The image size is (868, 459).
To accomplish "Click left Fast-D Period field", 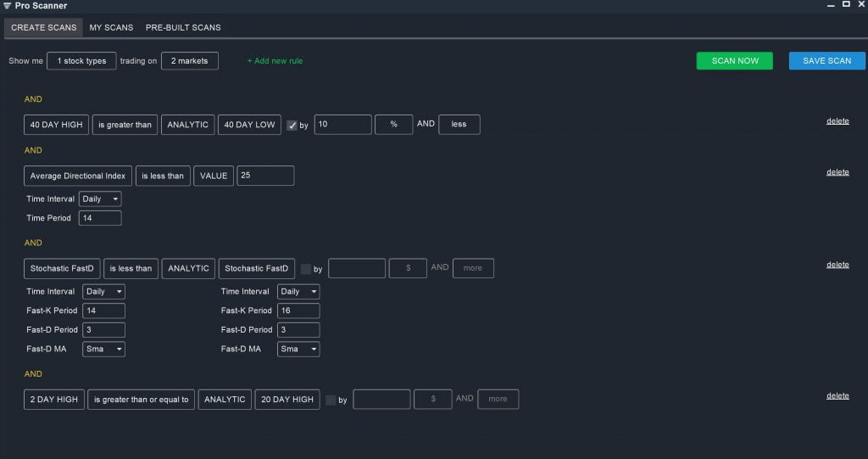I will [x=103, y=330].
